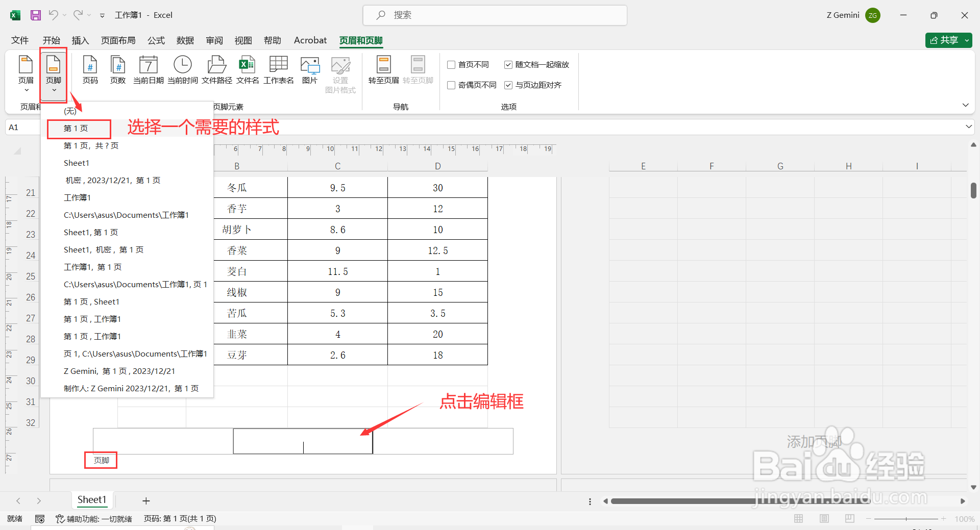Insert the file path into footer

pyautogui.click(x=216, y=70)
